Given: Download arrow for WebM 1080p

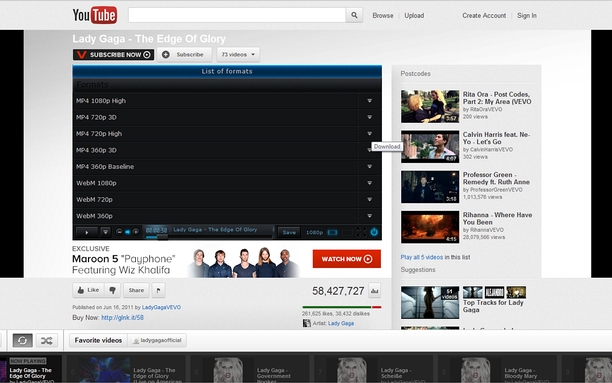Looking at the screenshot, I should tap(369, 183).
